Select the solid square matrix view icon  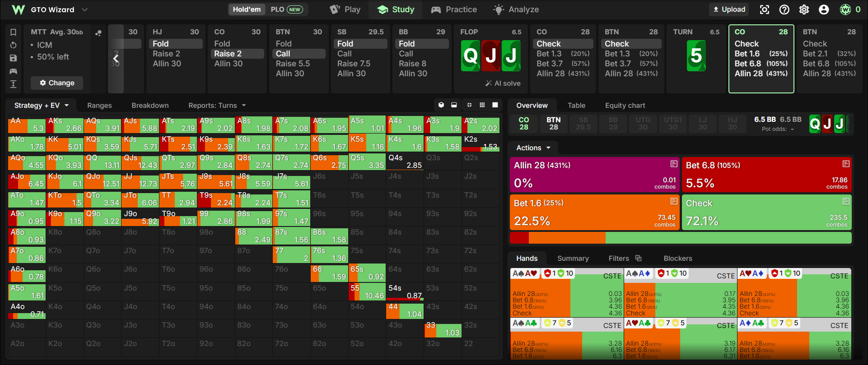(495, 105)
